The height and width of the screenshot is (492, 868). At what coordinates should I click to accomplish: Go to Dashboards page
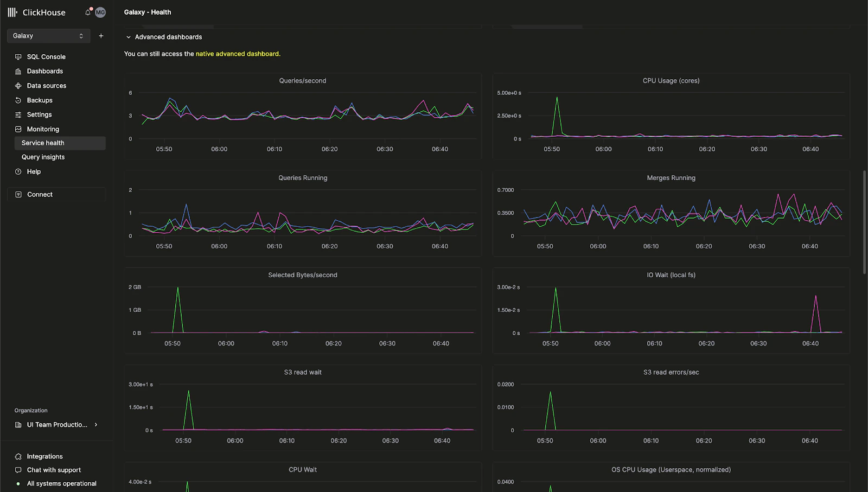(45, 71)
